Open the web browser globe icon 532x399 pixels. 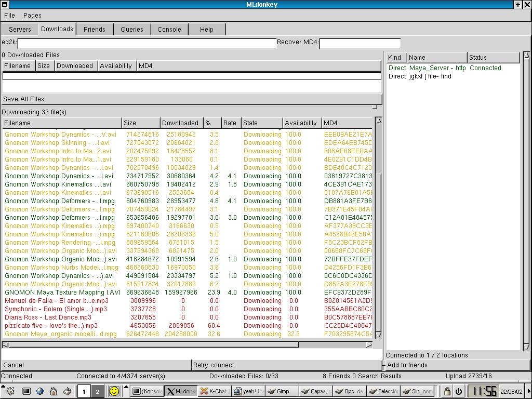point(39,391)
